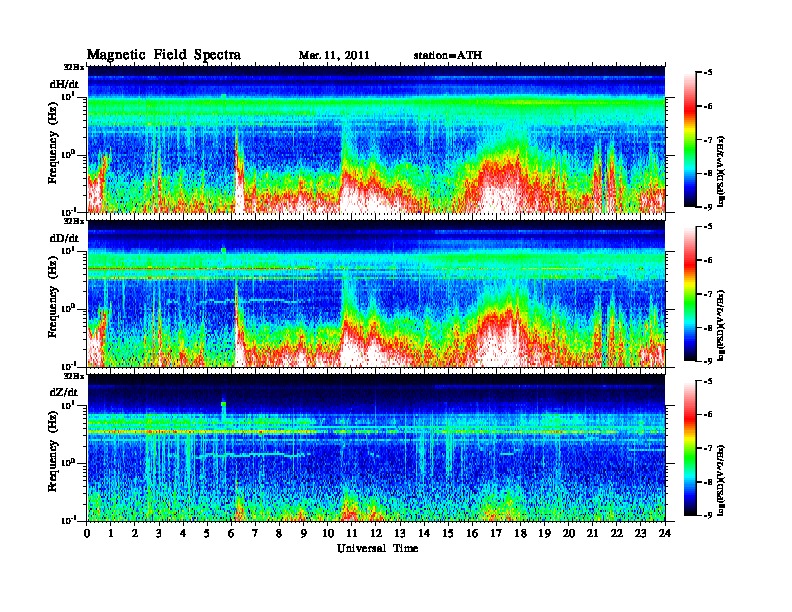Click the "32Hz" label atop the dZ/dt panel

pyautogui.click(x=74, y=376)
